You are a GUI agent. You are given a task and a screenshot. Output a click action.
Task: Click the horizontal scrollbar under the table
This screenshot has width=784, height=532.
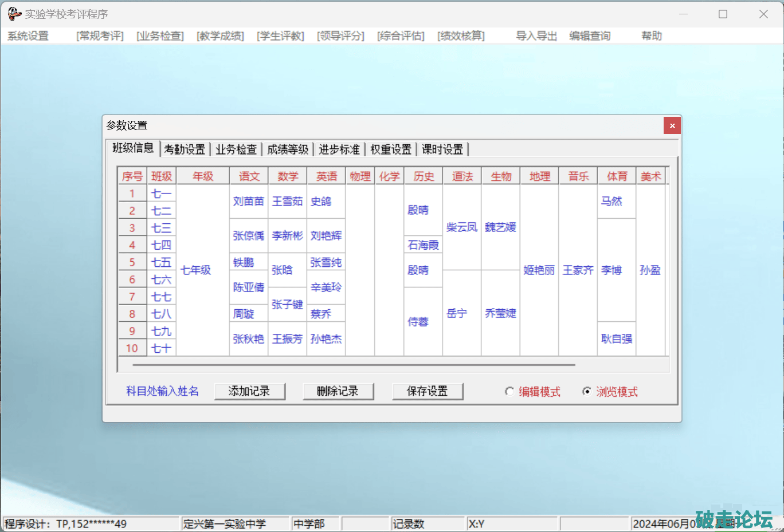tap(354, 364)
